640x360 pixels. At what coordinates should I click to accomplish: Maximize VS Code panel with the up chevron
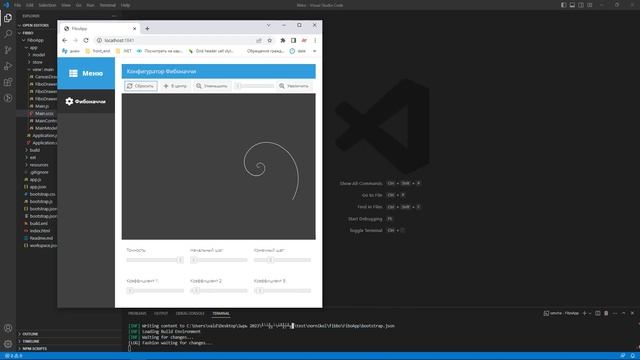click(623, 313)
